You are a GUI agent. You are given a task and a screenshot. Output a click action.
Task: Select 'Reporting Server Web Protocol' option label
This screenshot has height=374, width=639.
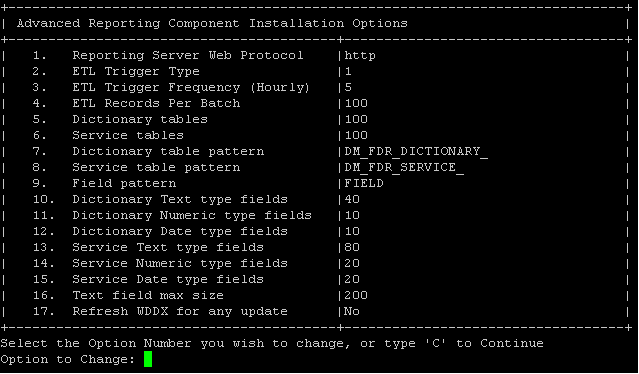188,55
